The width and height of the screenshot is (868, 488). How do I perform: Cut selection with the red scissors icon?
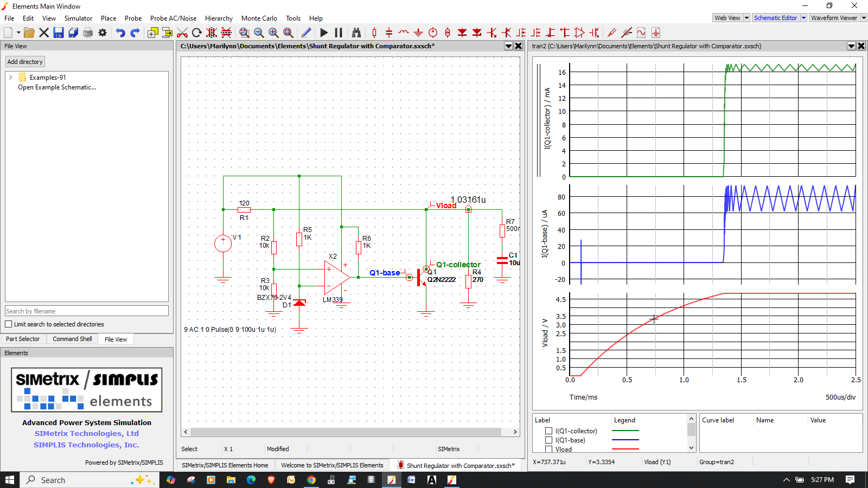(182, 33)
